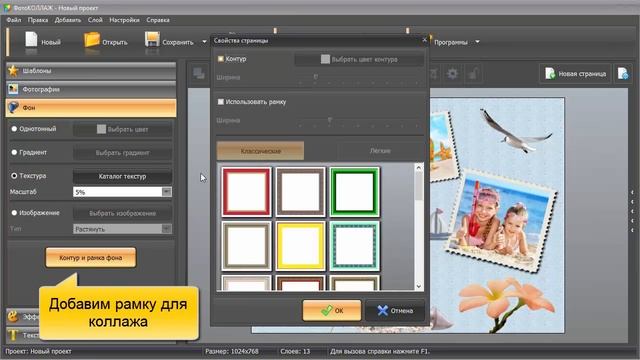640x360 pixels.
Task: Click the frame Ширина slider handle
Action: tap(330, 120)
